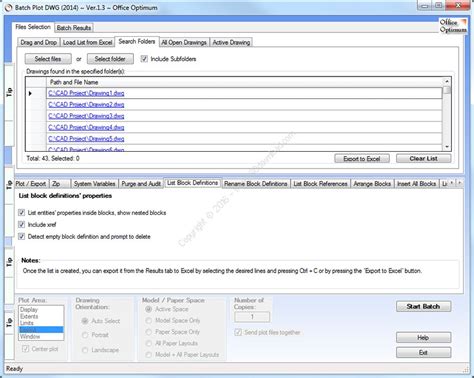Expand the Tip side panel beside Plot Area
Viewport: 474px width, 378px height.
(9, 322)
